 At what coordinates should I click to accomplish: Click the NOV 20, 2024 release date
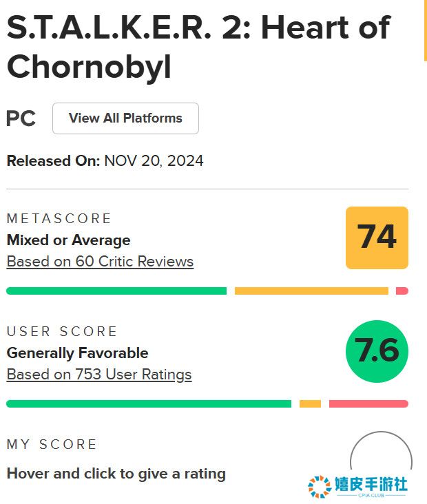[154, 161]
